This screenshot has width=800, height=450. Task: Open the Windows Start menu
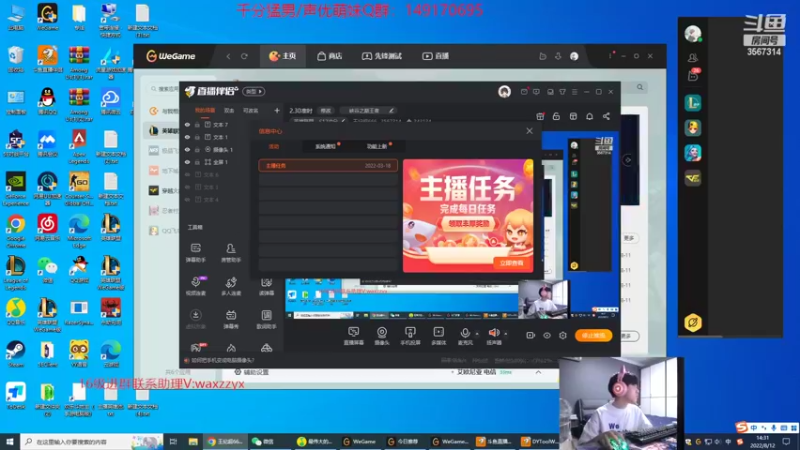(x=10, y=442)
